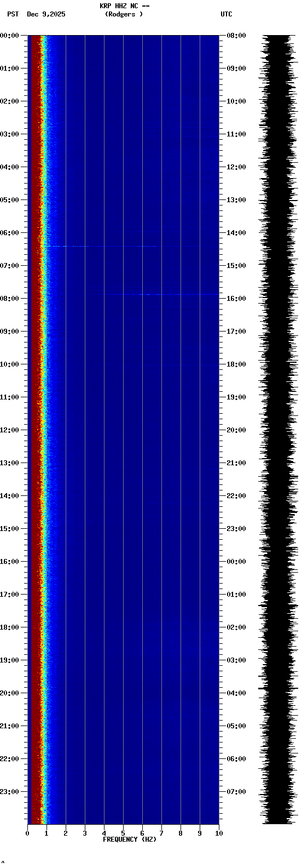
Task: Click the PST 03:00 time label
Action: pyautogui.click(x=10, y=134)
